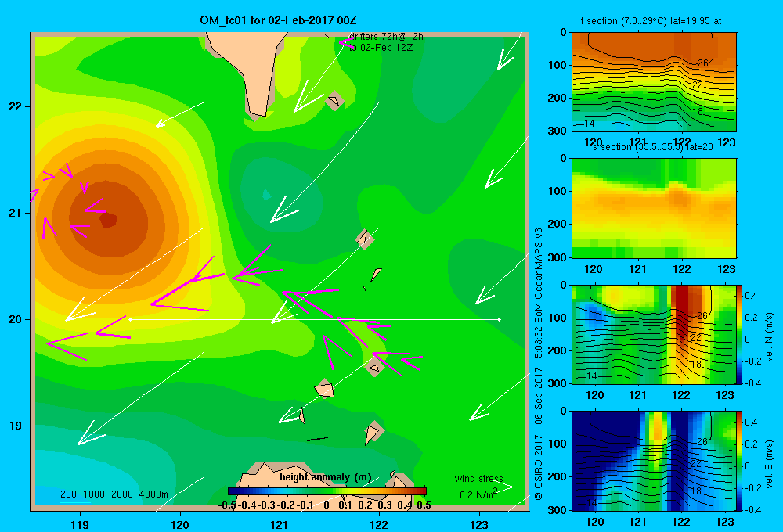Click the dark red core of the warm eddy
783x532 pixels.
(x=108, y=220)
